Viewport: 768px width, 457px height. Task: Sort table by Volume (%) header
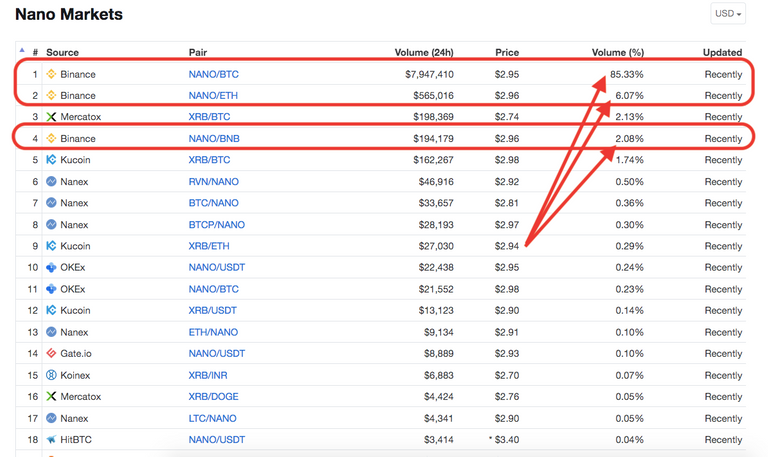click(x=618, y=52)
